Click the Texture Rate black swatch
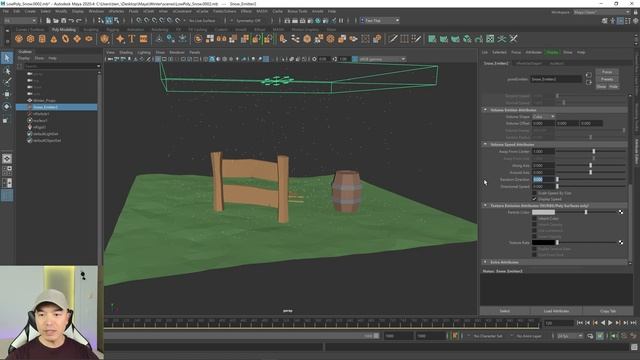Screen dimensions: 640x360 pos(543,242)
